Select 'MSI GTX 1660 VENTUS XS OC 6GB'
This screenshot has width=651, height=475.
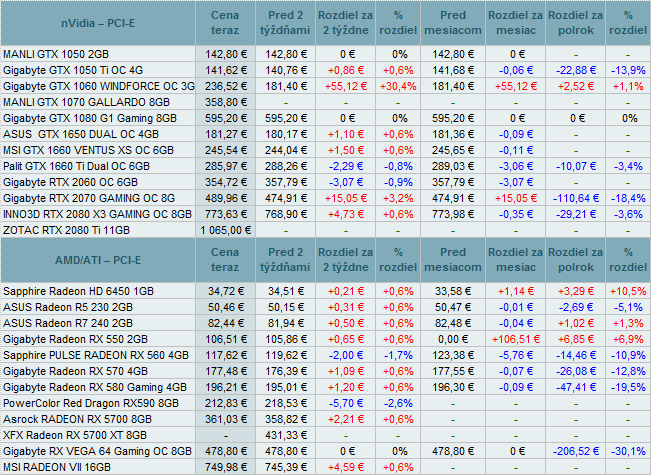(x=88, y=150)
